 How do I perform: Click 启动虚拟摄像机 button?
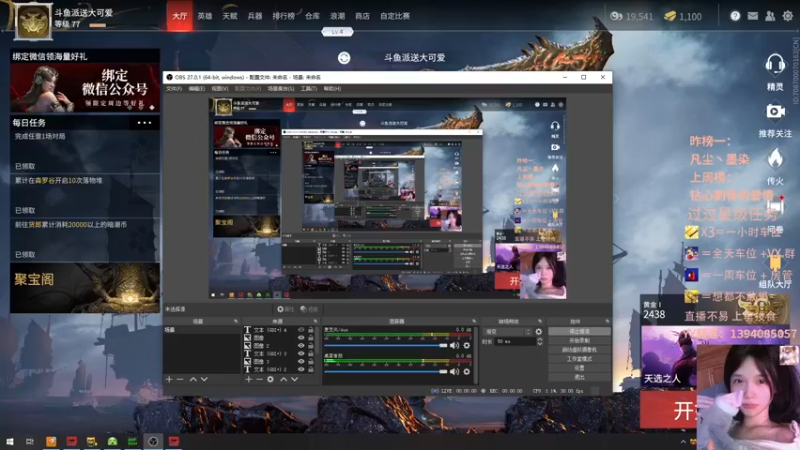(x=580, y=349)
